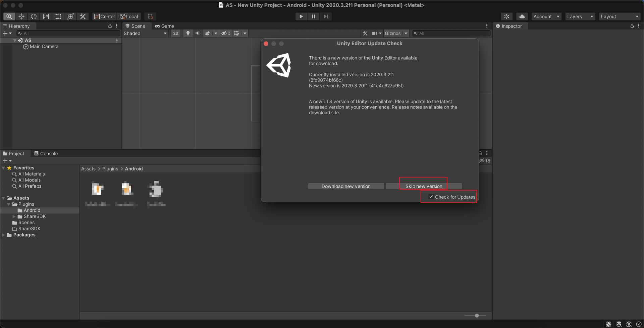
Task: Open the Scene view component tools icon
Action: (x=365, y=33)
